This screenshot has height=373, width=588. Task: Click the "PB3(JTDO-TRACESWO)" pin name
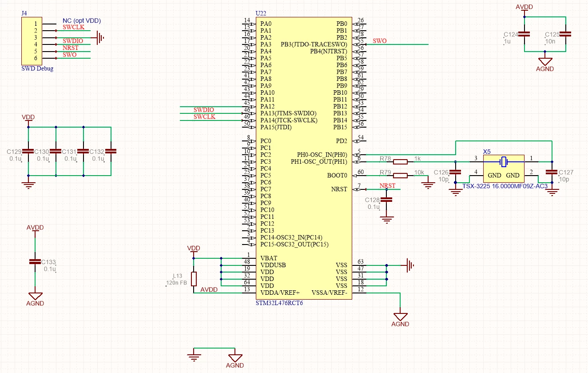point(314,44)
